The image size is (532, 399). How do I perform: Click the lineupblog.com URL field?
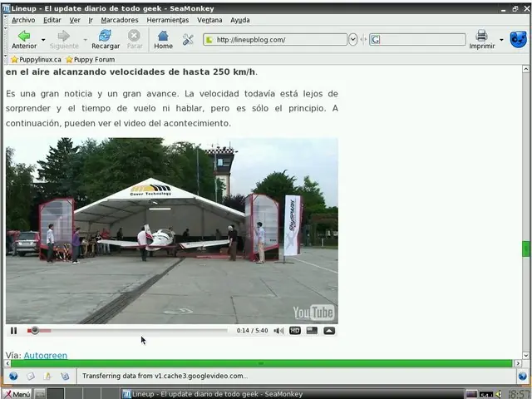click(275, 40)
